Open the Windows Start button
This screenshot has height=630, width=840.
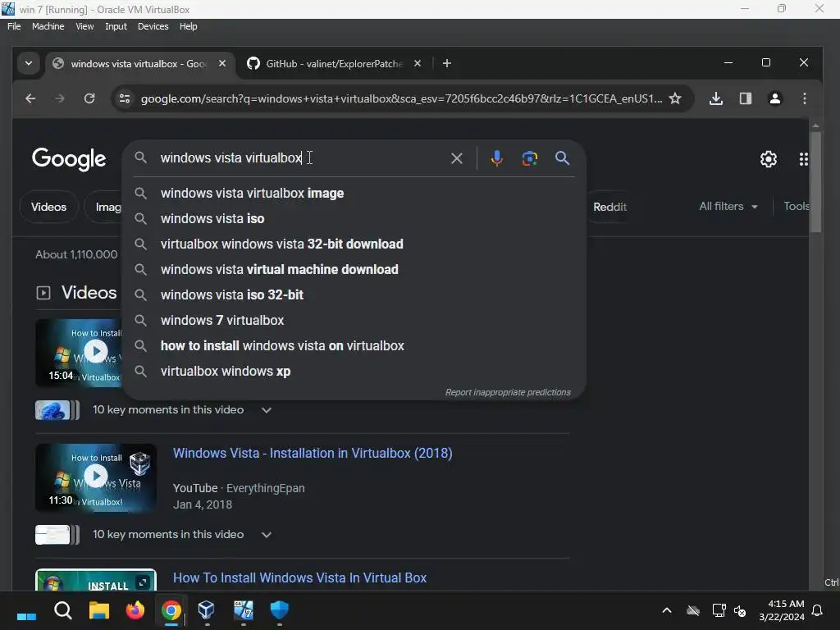[26, 612]
